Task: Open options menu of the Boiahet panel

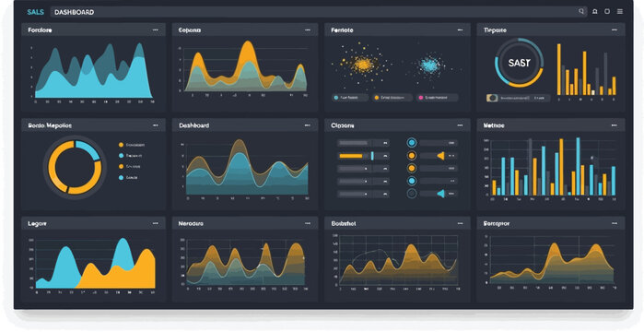Action: (x=460, y=223)
